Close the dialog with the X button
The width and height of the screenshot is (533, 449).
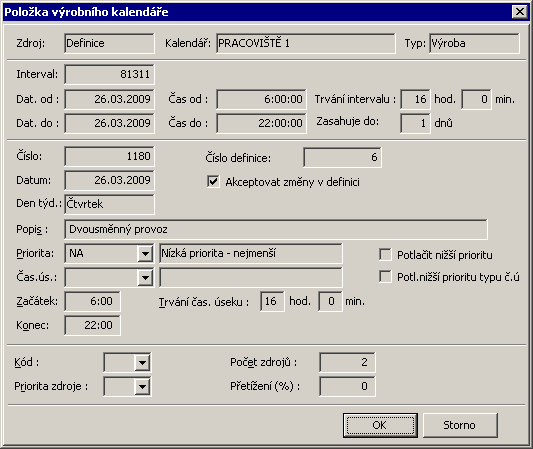pyautogui.click(x=520, y=12)
